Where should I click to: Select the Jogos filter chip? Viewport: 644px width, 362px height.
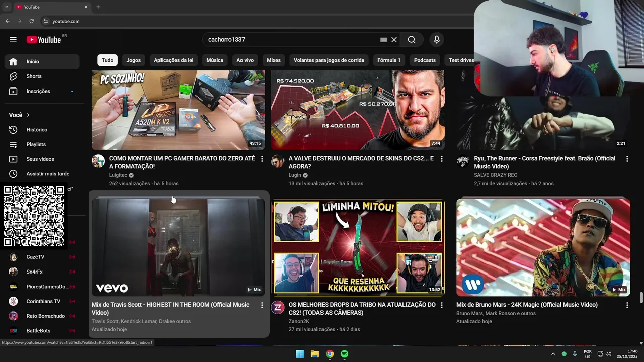tap(134, 60)
